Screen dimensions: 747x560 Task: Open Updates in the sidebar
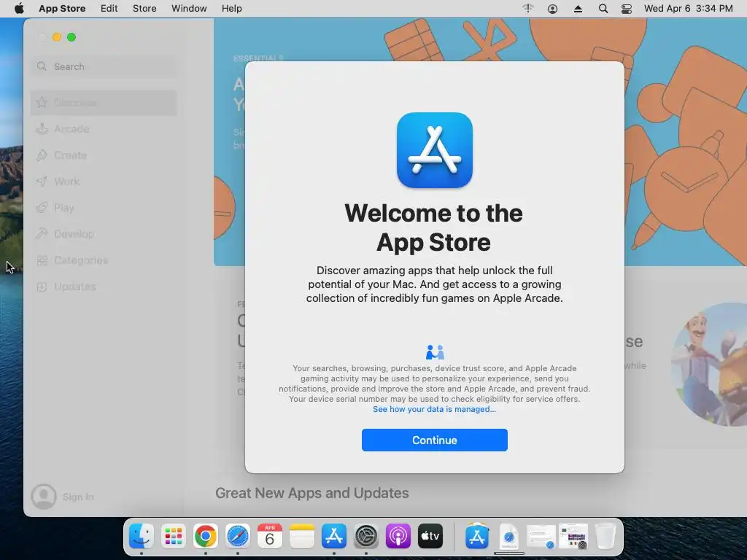tap(104, 286)
